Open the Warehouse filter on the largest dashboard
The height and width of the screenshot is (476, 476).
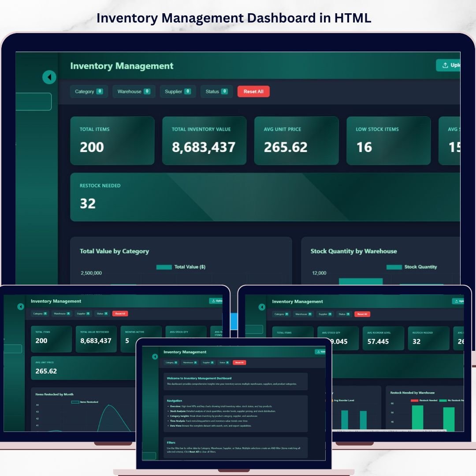click(x=134, y=92)
